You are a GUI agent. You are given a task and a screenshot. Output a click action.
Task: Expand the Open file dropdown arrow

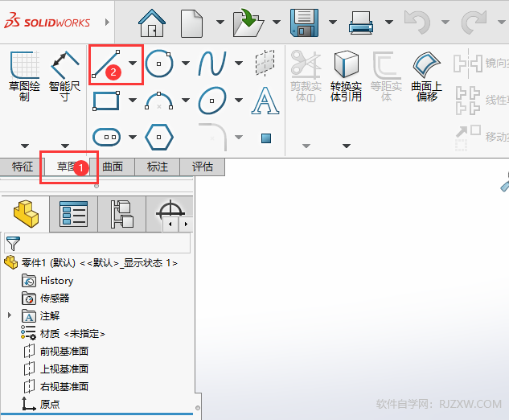277,22
